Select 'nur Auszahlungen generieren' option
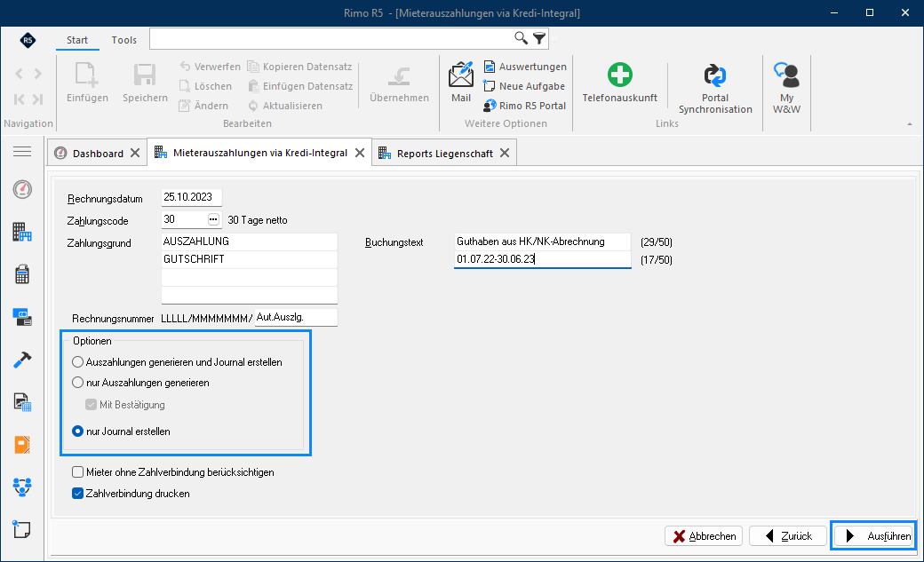Image resolution: width=924 pixels, height=562 pixels. 141,383
